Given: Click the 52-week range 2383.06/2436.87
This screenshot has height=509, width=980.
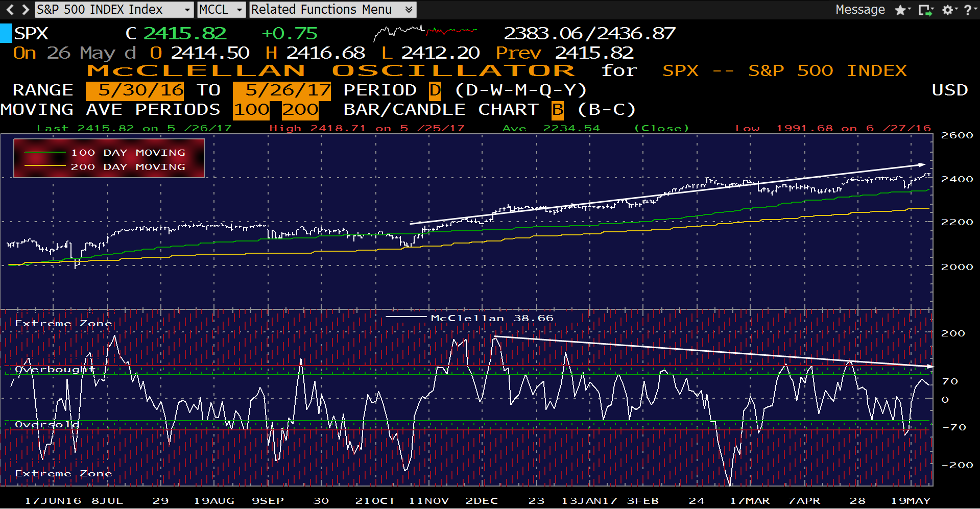Looking at the screenshot, I should point(590,34).
